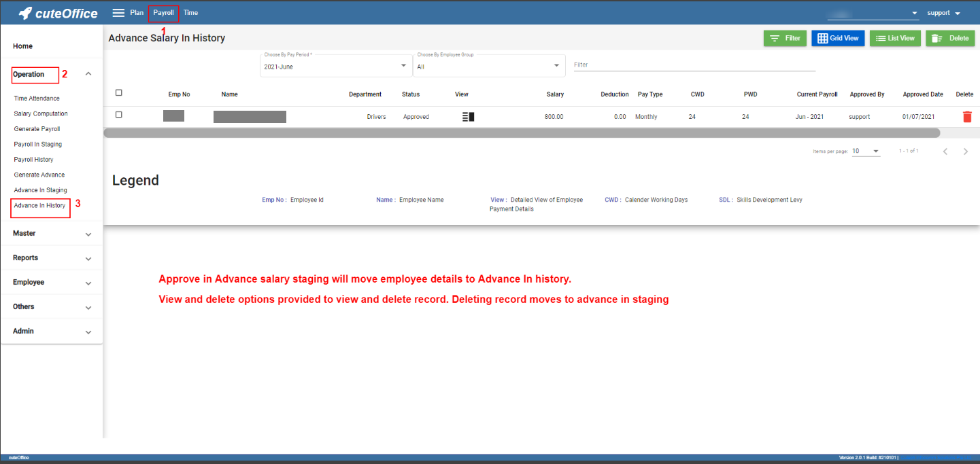The width and height of the screenshot is (980, 464).
Task: Switch to List View
Action: point(895,38)
